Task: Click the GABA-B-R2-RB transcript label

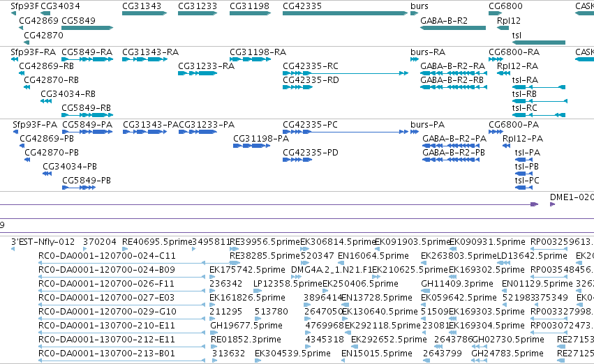Action: pos(452,79)
